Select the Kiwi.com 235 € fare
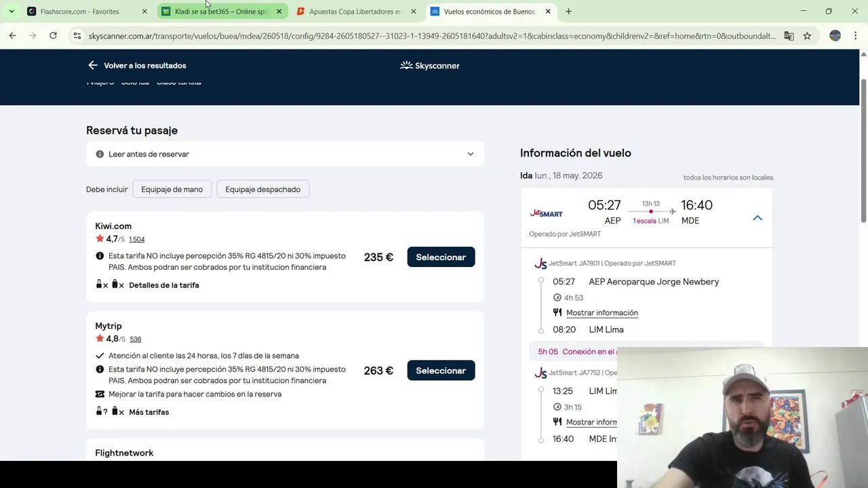The width and height of the screenshot is (868, 488). click(x=441, y=257)
